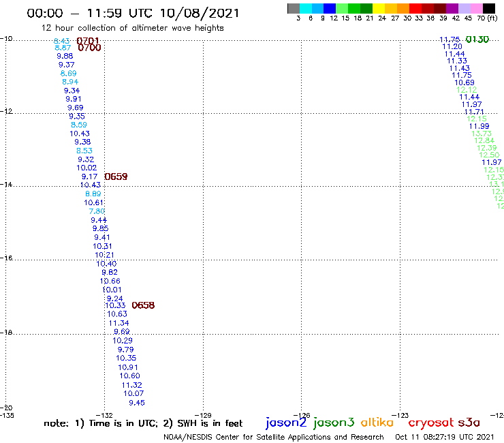This screenshot has height=443, width=504.
Task: Click the wave height value 7.80
Action: point(97,211)
